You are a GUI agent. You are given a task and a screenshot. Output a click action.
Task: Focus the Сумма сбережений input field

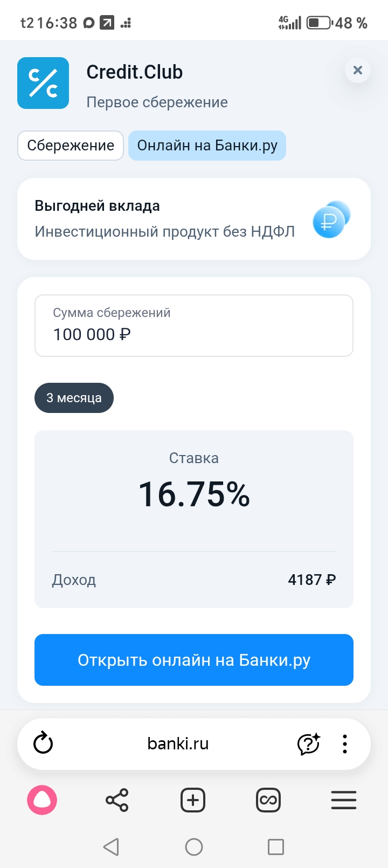(193, 326)
